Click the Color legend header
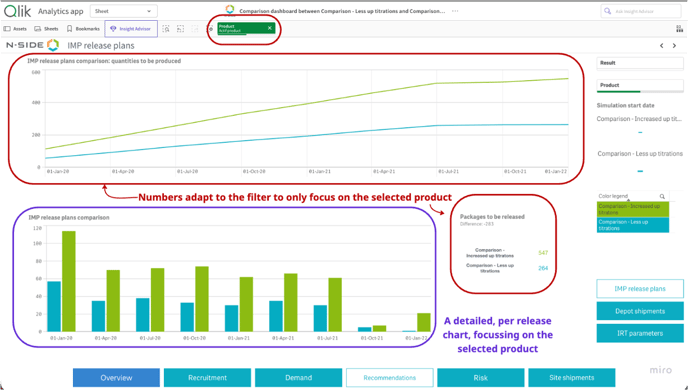The width and height of the screenshot is (688, 390). (613, 196)
